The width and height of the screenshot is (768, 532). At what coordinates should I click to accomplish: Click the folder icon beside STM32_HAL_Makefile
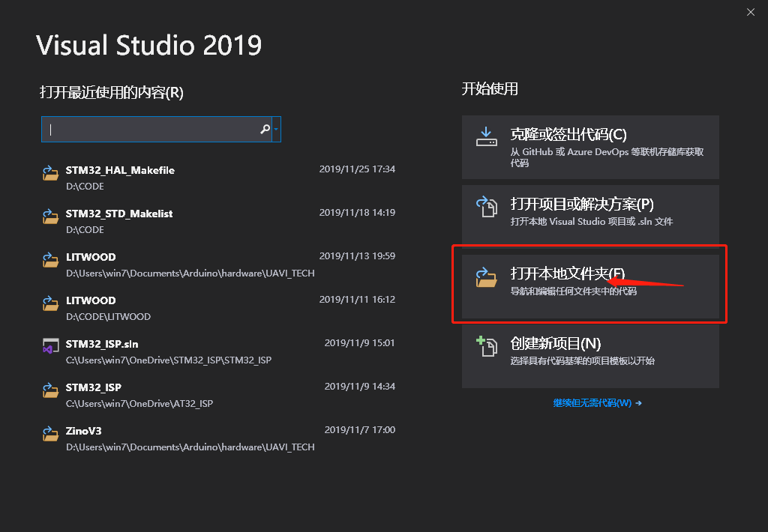pos(50,173)
